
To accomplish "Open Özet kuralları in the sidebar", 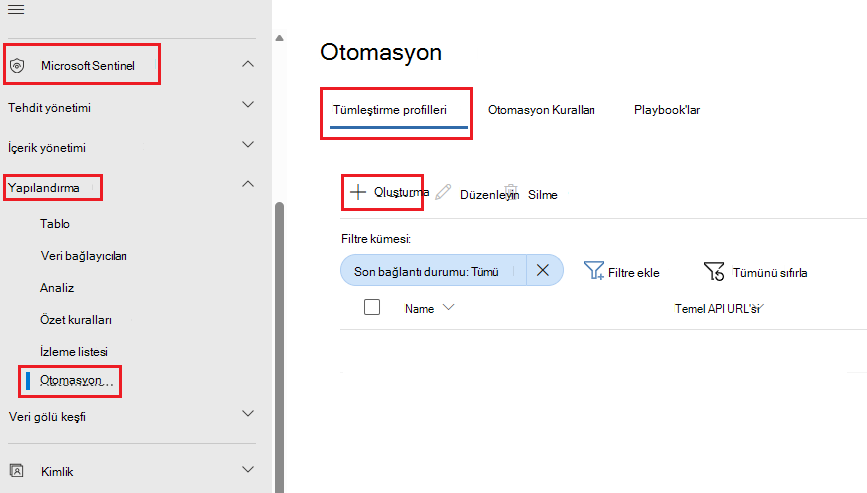I will click(x=76, y=320).
